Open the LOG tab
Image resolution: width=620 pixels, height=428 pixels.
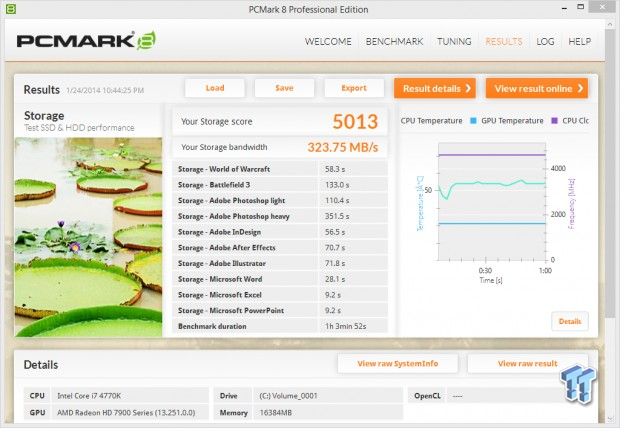point(545,42)
